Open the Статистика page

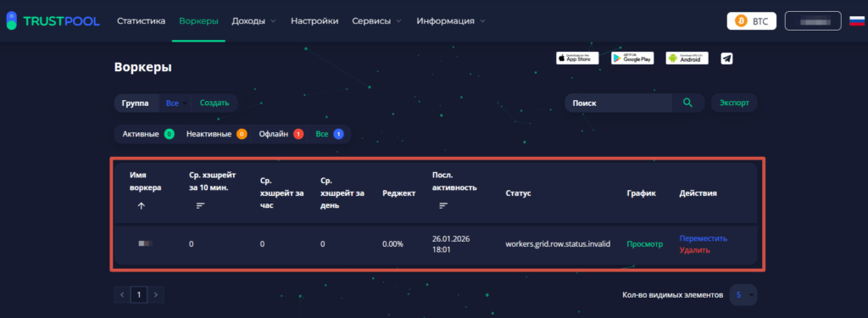point(142,21)
